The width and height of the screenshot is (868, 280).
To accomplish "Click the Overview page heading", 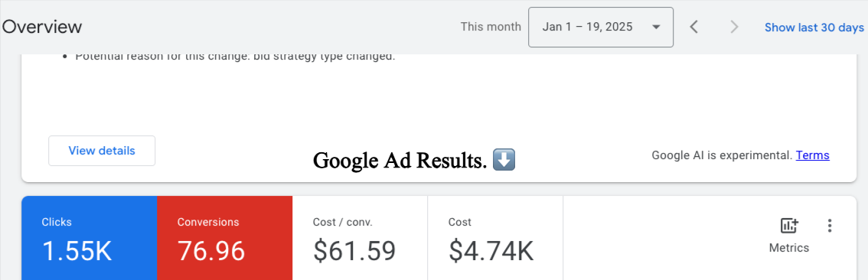I will [42, 27].
